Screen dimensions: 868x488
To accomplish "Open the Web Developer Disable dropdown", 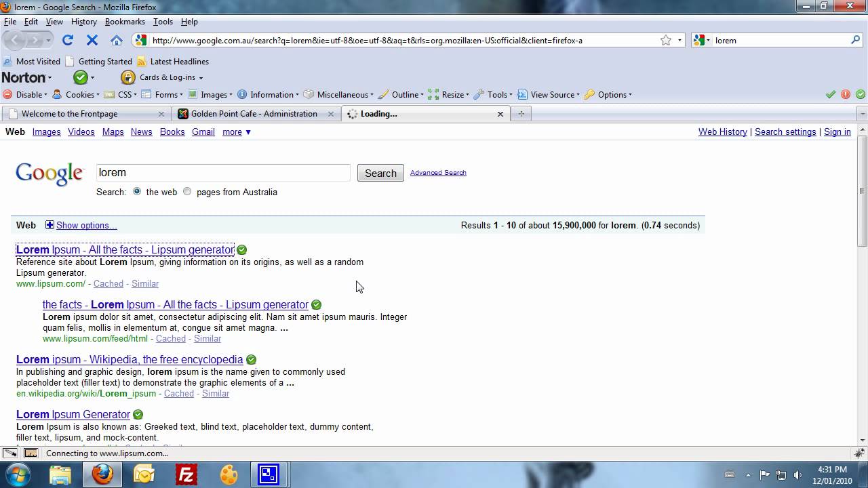I will point(25,95).
